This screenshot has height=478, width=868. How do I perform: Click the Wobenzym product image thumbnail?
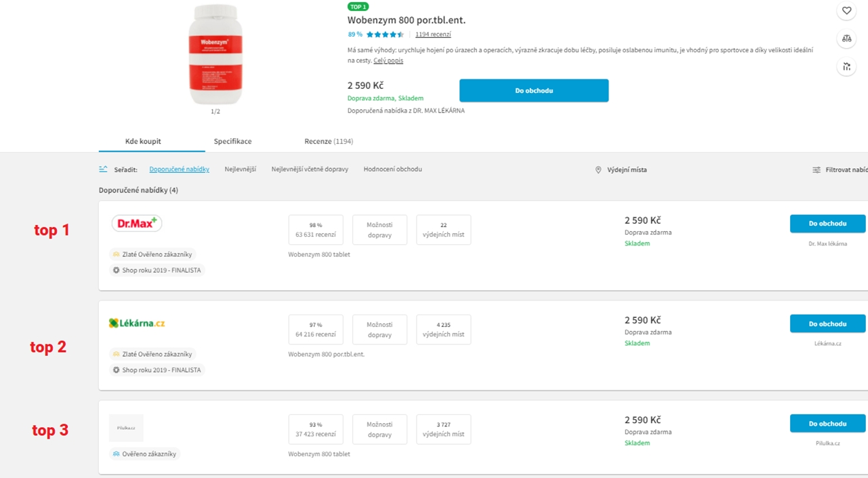215,54
